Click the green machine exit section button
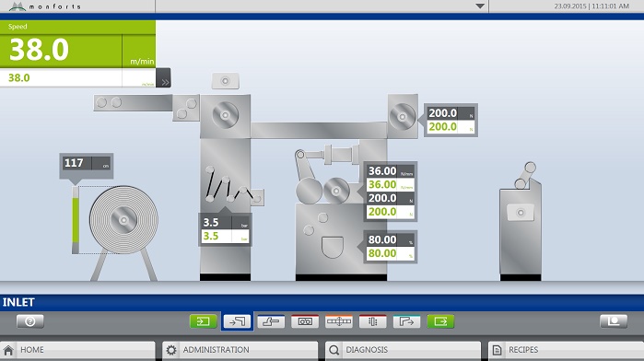Screen dimensions: 644x361 (x=440, y=321)
